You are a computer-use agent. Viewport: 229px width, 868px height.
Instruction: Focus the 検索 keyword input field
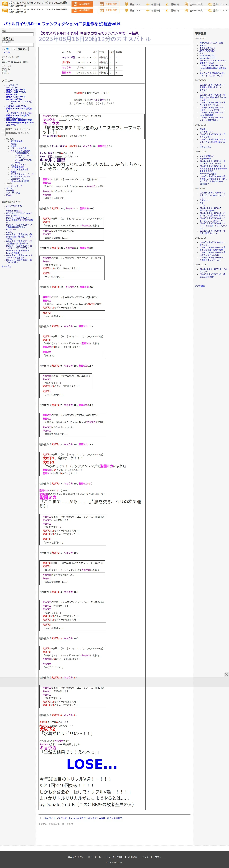click(17, 34)
